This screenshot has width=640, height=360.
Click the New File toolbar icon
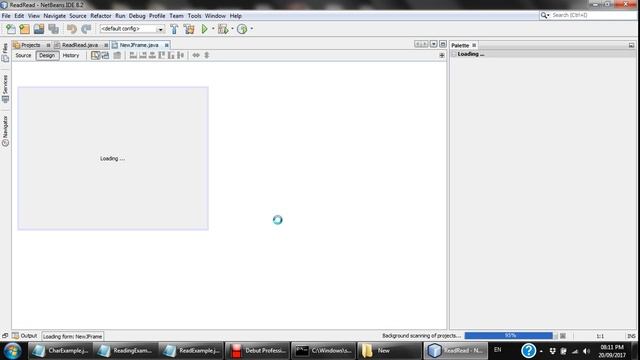(11, 29)
